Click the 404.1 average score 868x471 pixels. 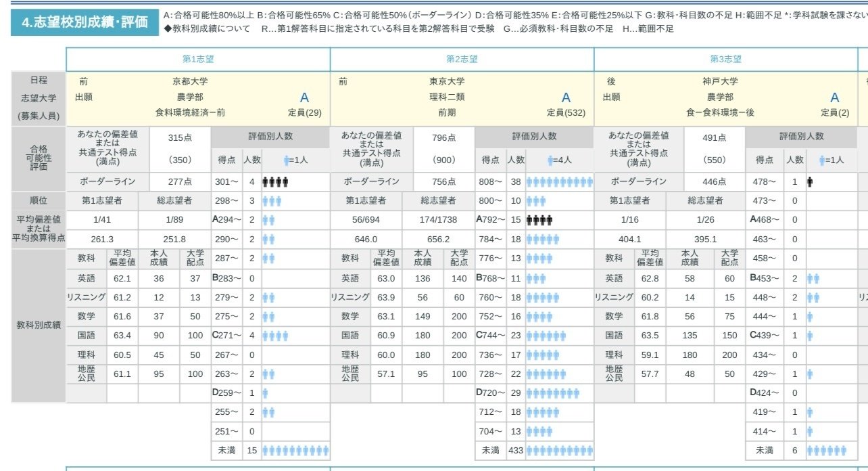(630, 240)
